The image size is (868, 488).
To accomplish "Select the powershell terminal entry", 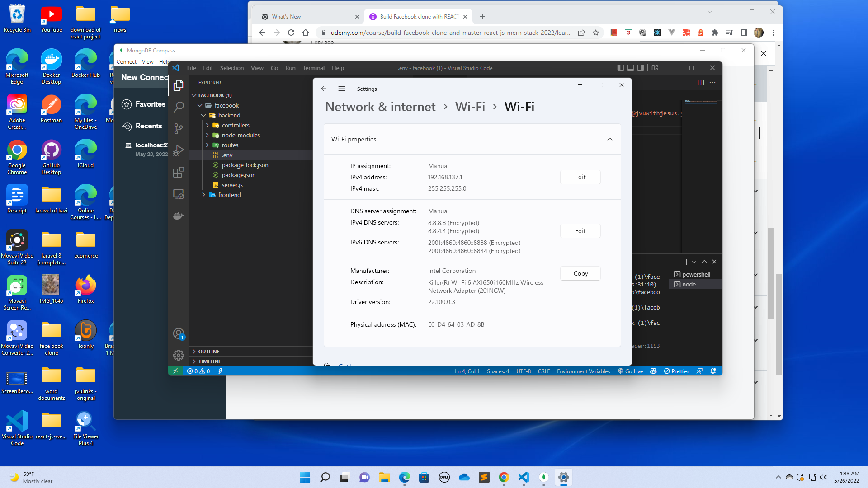I will (x=695, y=274).
